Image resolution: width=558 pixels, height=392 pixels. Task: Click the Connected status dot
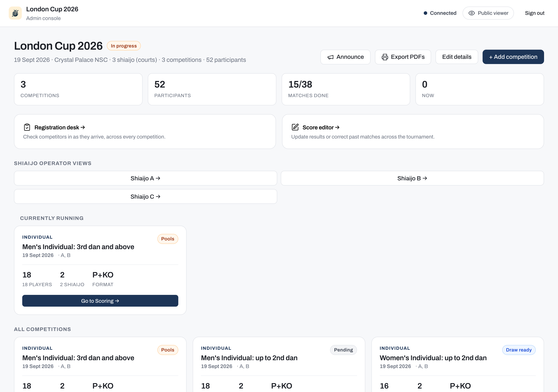point(425,13)
